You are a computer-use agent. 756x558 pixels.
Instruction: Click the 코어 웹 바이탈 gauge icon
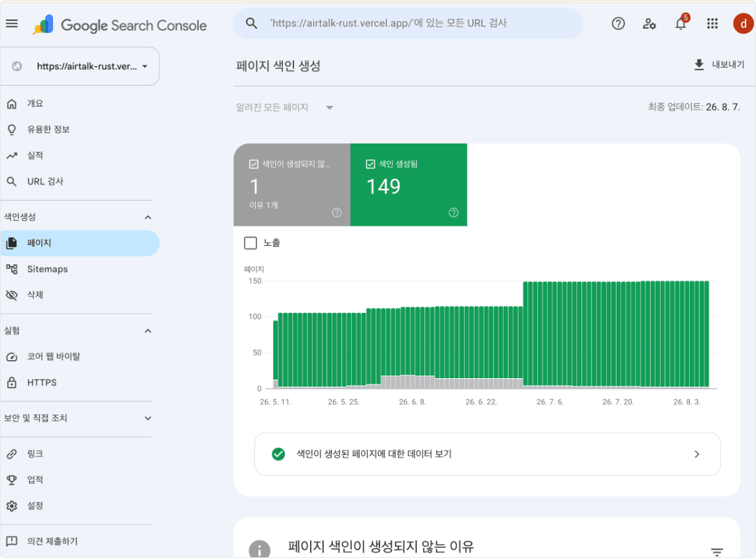click(x=12, y=357)
